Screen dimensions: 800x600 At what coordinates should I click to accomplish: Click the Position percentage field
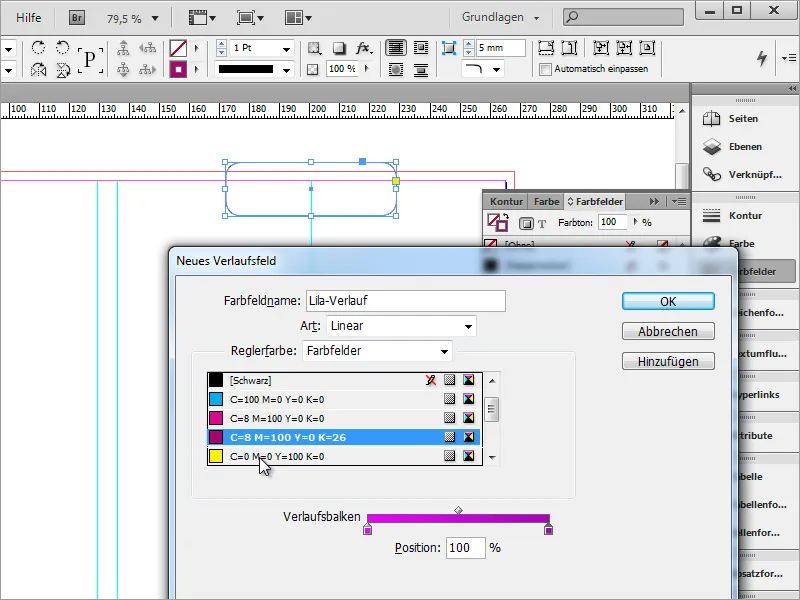coord(465,548)
